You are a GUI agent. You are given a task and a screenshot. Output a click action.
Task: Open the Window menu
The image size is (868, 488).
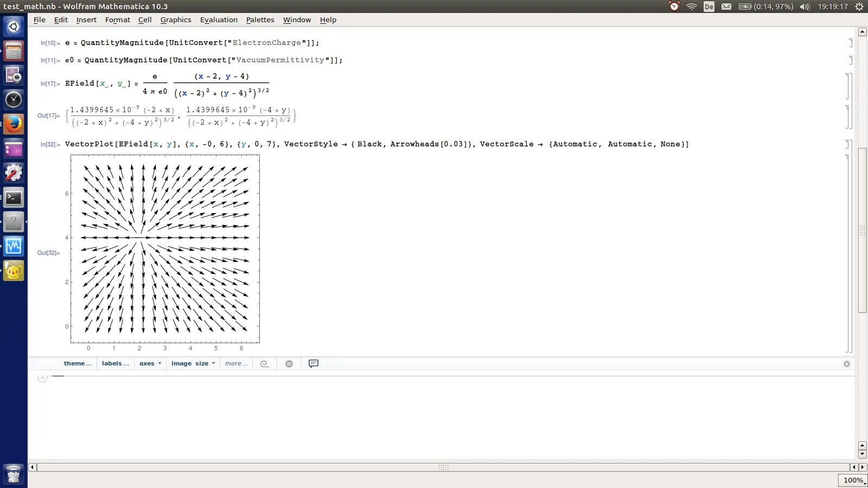[297, 20]
